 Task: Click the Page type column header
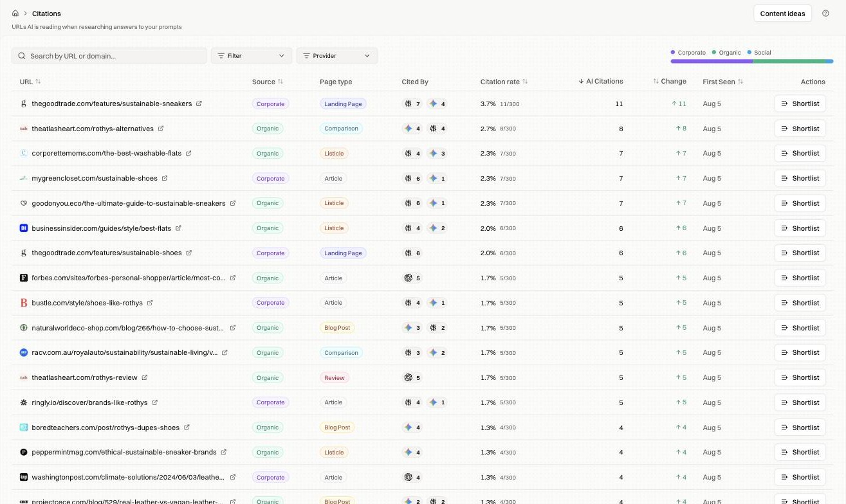pos(336,82)
